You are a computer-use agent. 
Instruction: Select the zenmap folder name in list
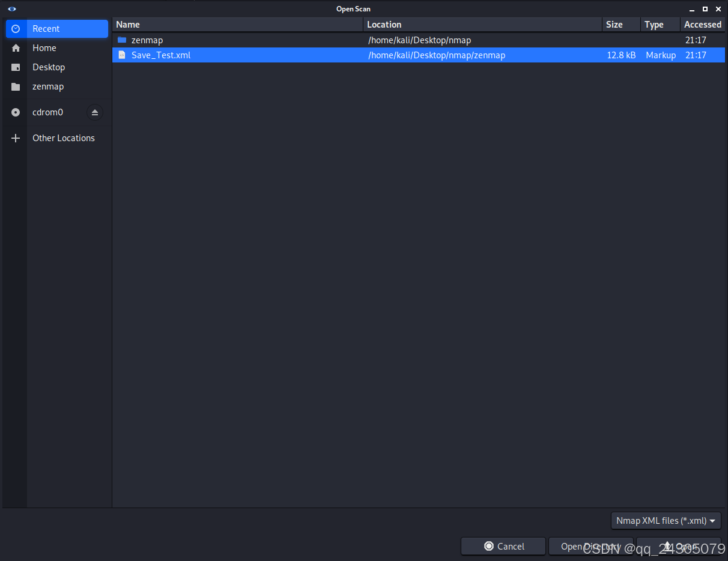click(147, 40)
